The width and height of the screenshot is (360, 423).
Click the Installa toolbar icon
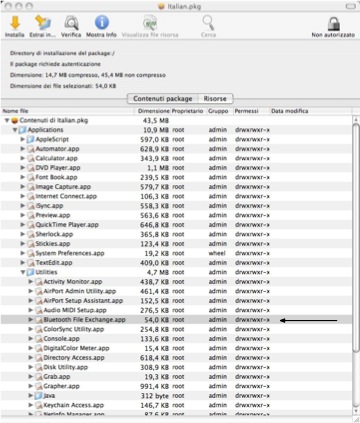(x=15, y=23)
